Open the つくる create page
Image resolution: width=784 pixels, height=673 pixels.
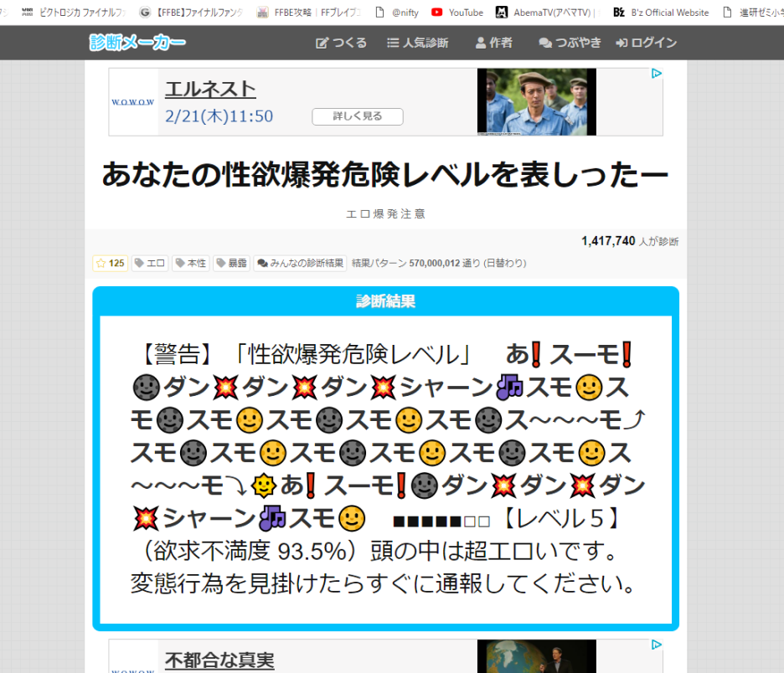coord(341,43)
